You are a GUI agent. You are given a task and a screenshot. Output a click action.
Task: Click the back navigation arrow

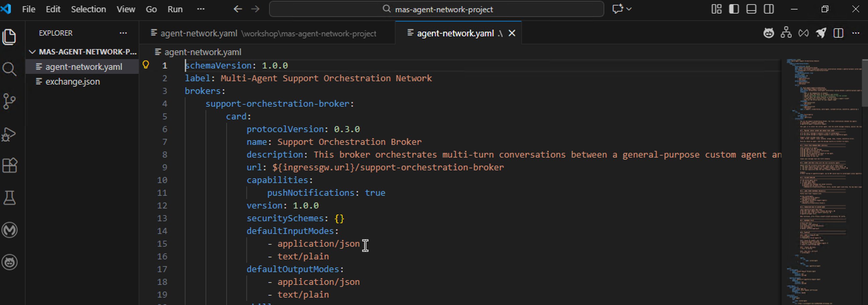(x=238, y=9)
